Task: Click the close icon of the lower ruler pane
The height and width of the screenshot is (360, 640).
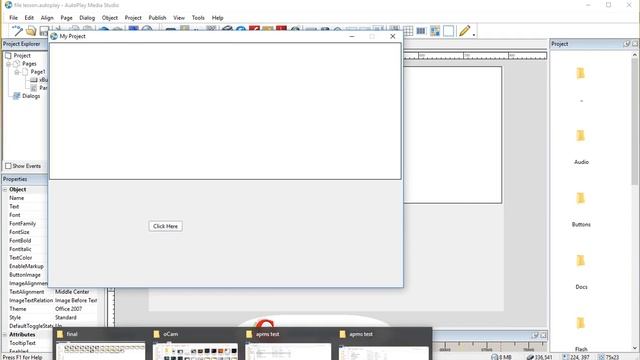Action: (543, 335)
